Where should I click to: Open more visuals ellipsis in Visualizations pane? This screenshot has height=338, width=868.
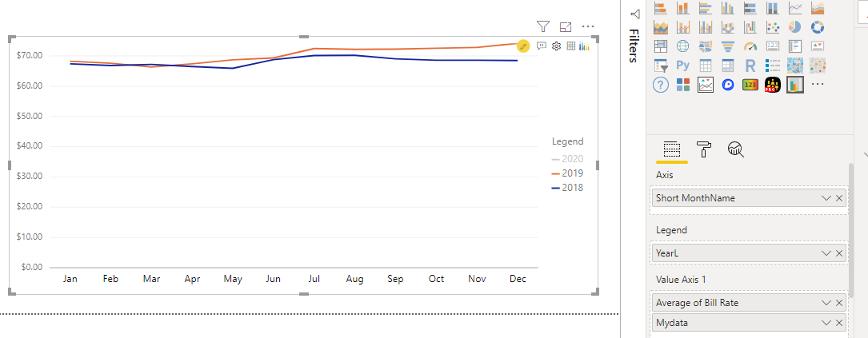point(818,84)
